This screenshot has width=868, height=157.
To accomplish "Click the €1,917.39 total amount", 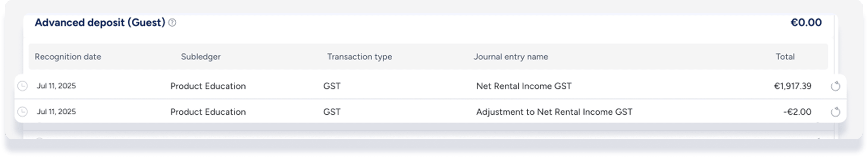I will pyautogui.click(x=792, y=86).
